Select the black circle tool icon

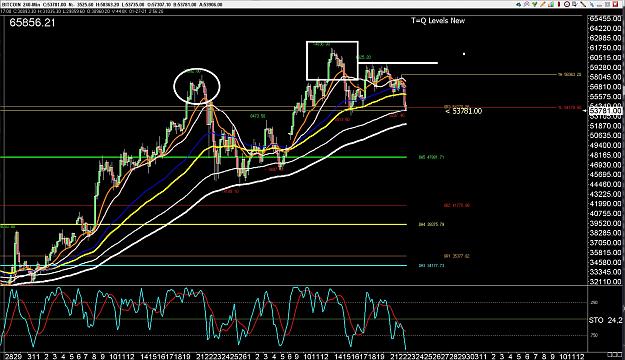(567, 4)
